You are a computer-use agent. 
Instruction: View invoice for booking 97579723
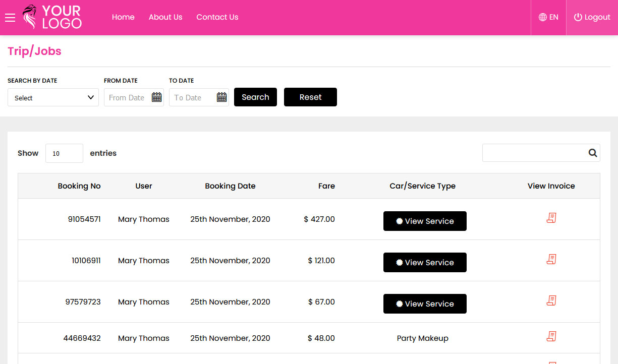551,300
